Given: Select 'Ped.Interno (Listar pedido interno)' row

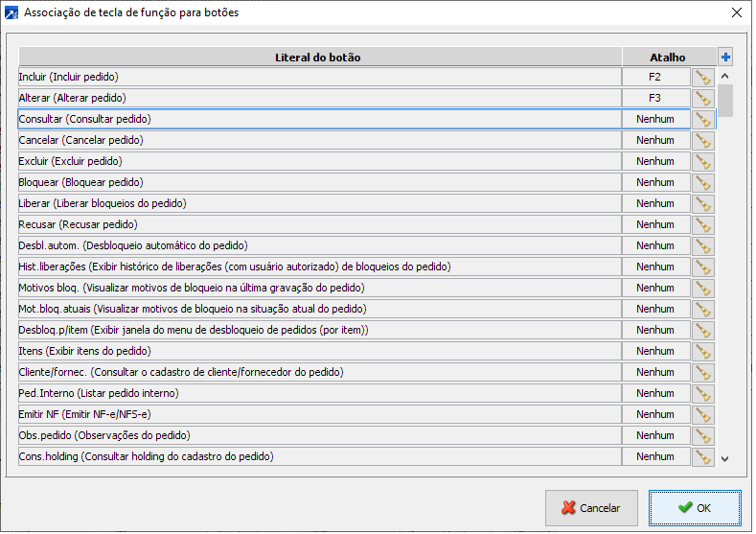Looking at the screenshot, I should pyautogui.click(x=320, y=394).
